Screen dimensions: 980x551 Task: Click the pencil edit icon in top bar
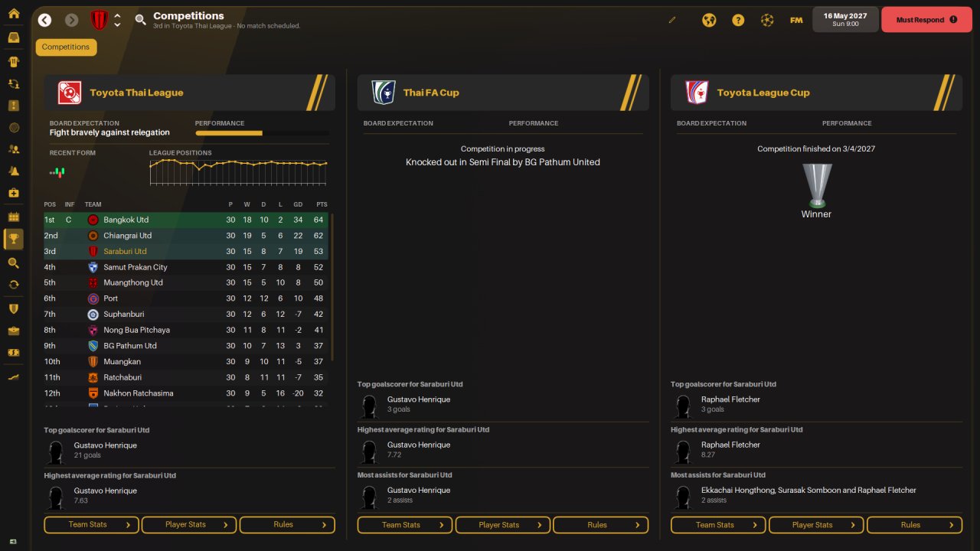(673, 20)
